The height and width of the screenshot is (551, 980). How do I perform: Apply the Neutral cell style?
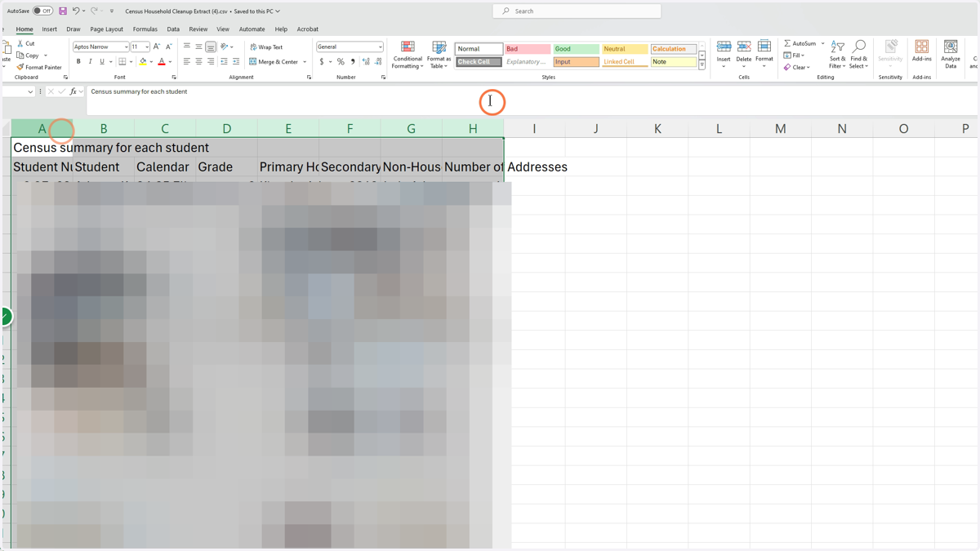pos(625,49)
